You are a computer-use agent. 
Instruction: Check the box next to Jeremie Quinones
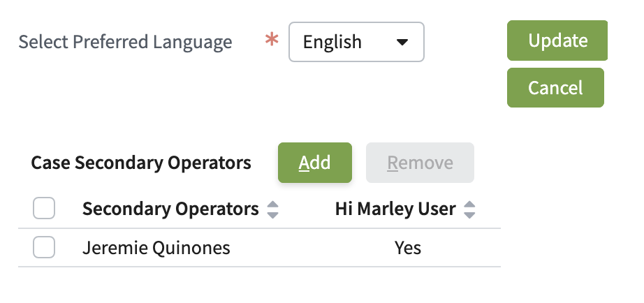pyautogui.click(x=44, y=247)
